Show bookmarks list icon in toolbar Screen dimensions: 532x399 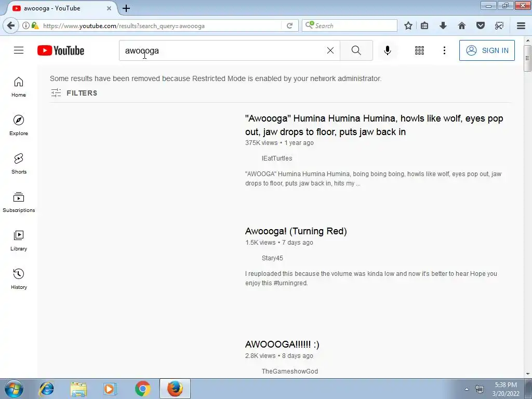pyautogui.click(x=424, y=26)
